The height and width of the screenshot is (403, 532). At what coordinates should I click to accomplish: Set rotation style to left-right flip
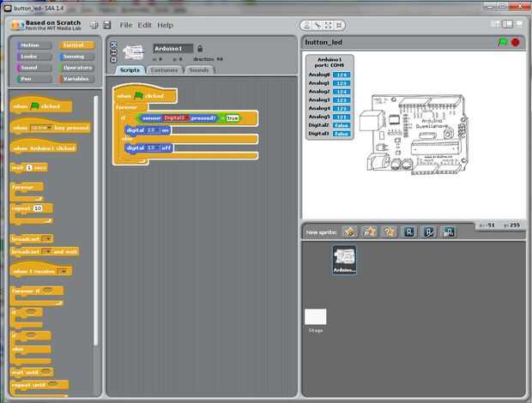[113, 52]
